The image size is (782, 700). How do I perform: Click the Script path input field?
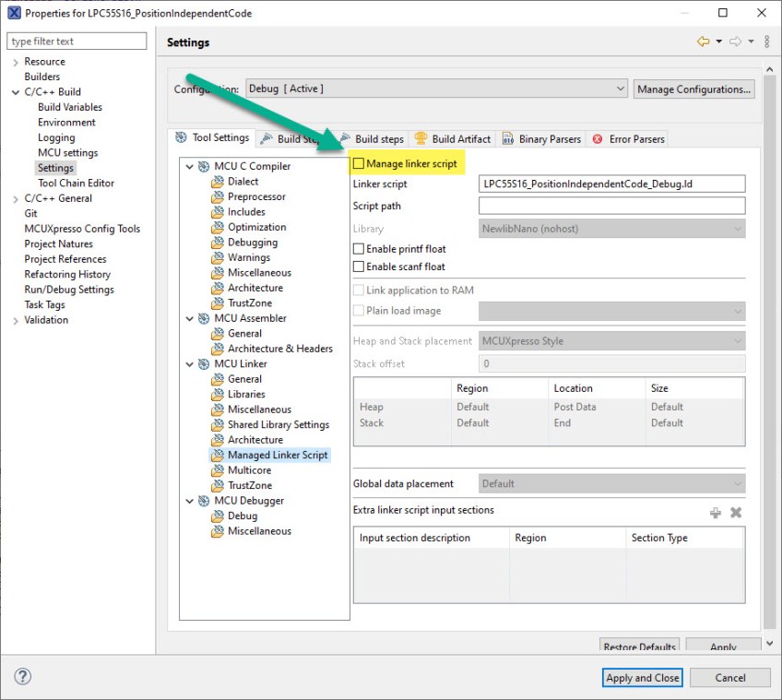612,206
